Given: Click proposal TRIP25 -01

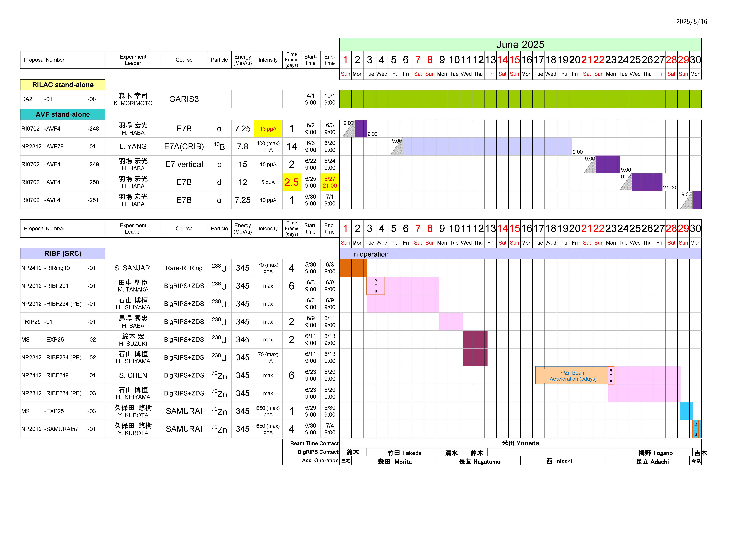Looking at the screenshot, I should [x=63, y=322].
